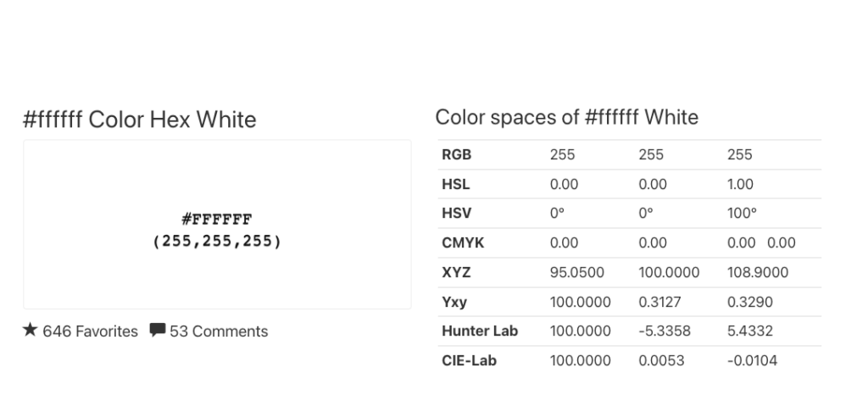The width and height of the screenshot is (868, 412).
Task: Click the Hunter Lab row label
Action: coord(480,331)
